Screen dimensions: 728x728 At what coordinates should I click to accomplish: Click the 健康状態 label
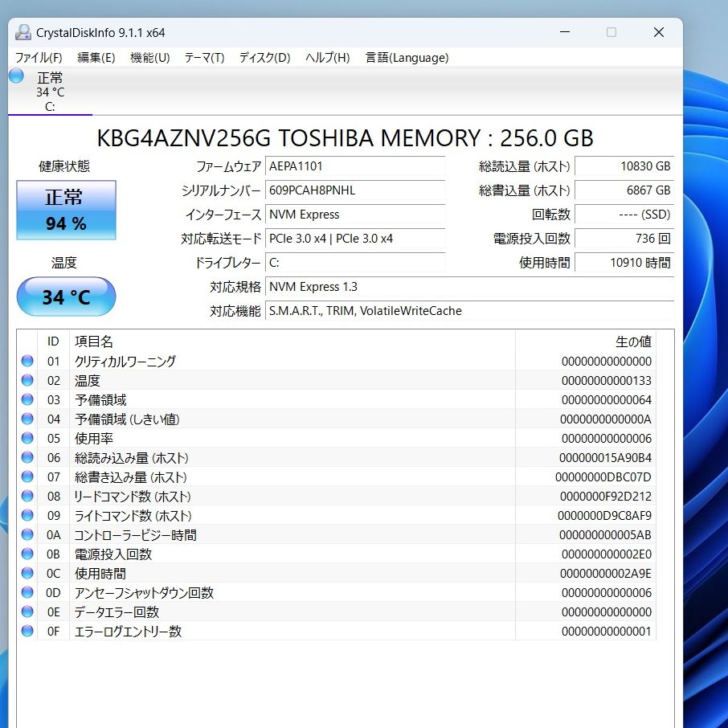pyautogui.click(x=64, y=166)
